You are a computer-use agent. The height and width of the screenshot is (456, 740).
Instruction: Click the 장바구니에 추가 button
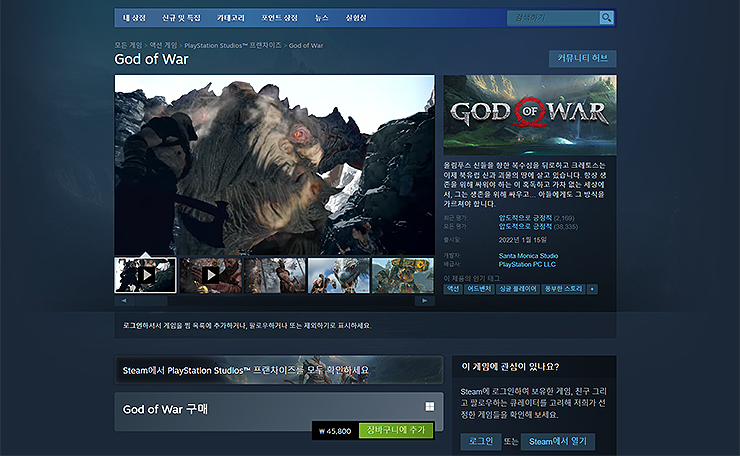coord(395,430)
